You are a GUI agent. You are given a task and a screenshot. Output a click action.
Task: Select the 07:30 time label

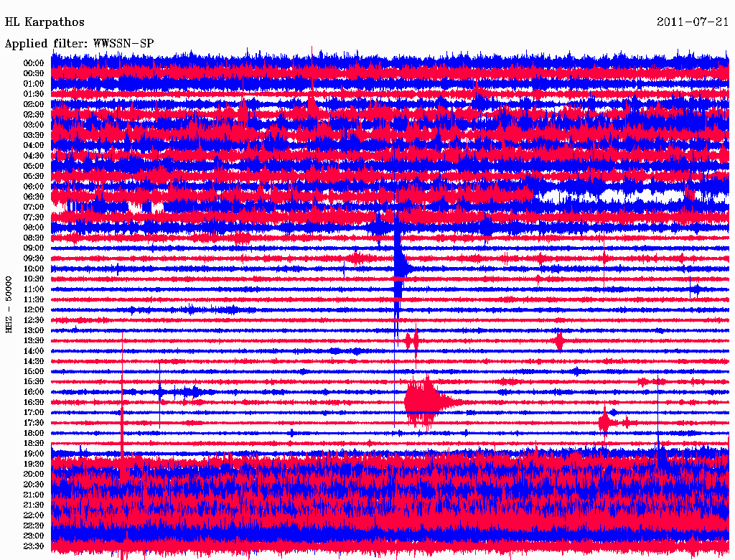coord(34,217)
